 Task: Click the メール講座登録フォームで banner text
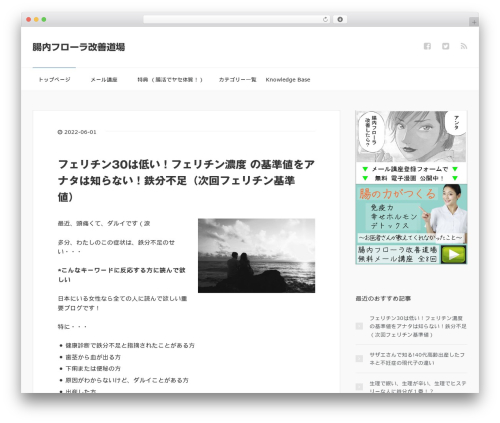(x=410, y=169)
